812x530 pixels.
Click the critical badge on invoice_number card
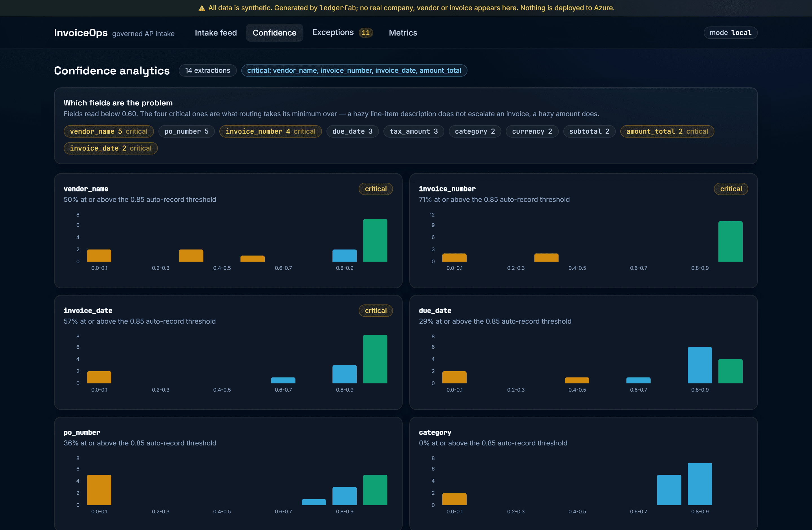[731, 189]
